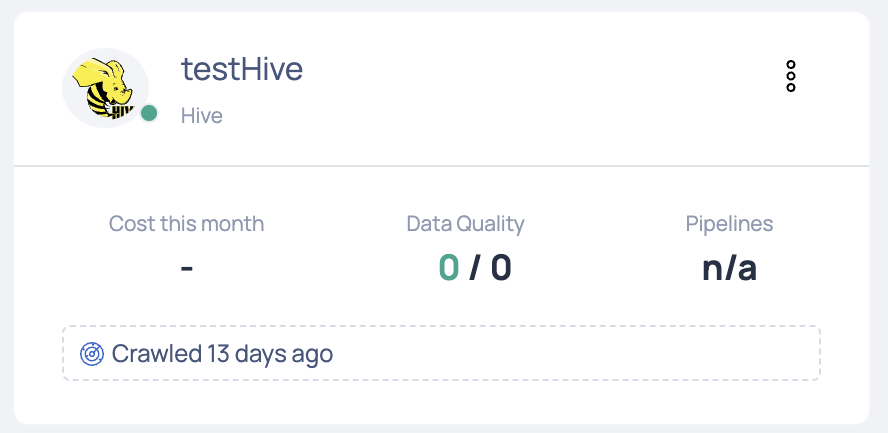Click the Pipelines label
This screenshot has width=888, height=433.
click(729, 224)
